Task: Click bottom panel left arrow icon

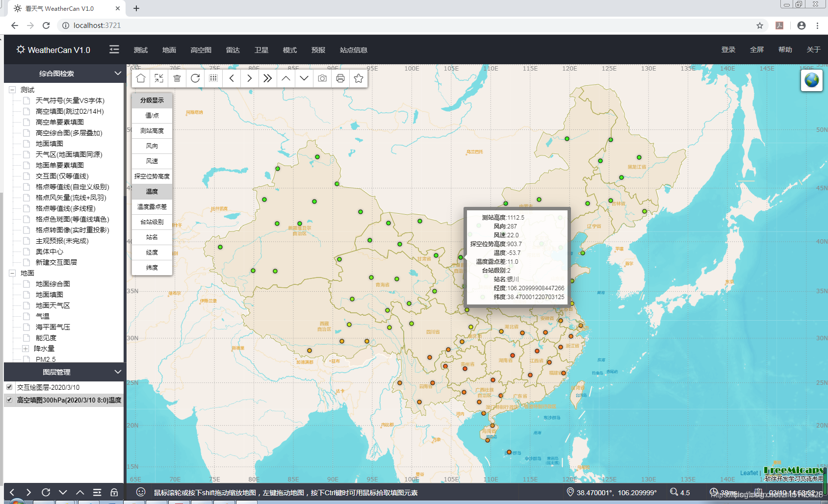Action: pos(12,492)
